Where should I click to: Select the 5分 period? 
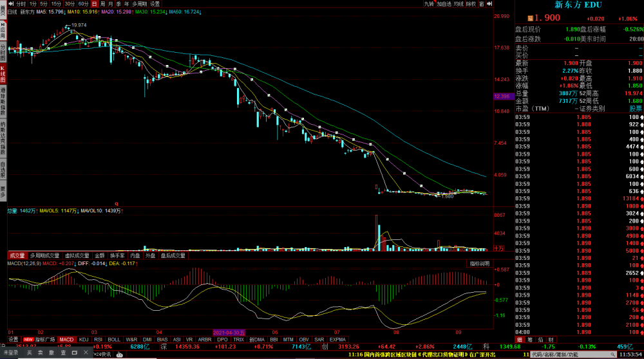pos(44,4)
